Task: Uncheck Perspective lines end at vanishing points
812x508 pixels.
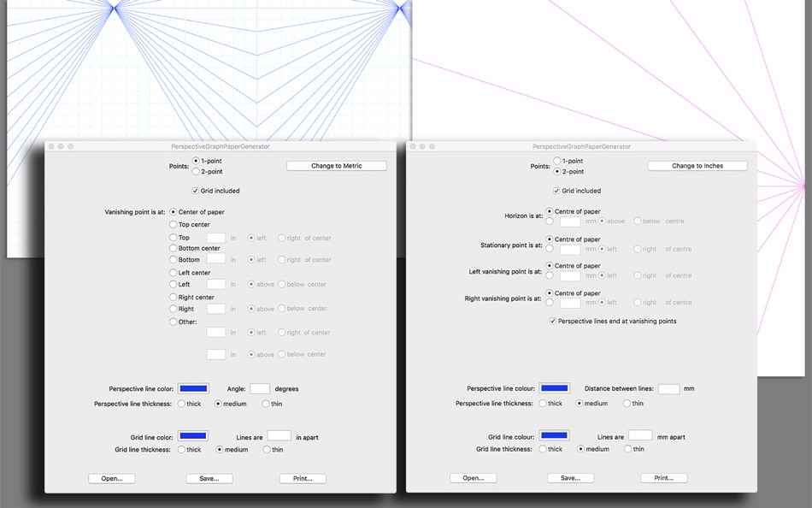Action: (552, 322)
